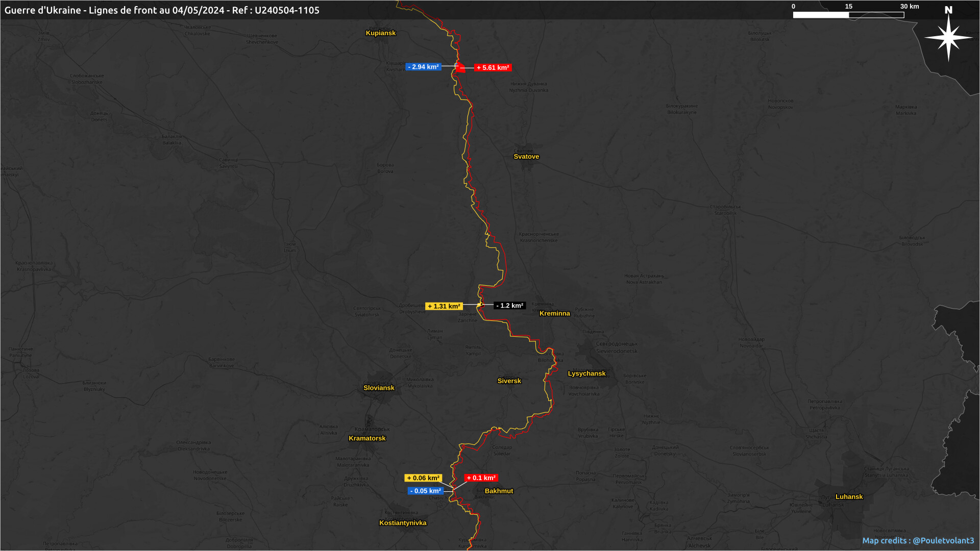Click the Lysychansk city label
The width and height of the screenshot is (980, 551).
586,373
